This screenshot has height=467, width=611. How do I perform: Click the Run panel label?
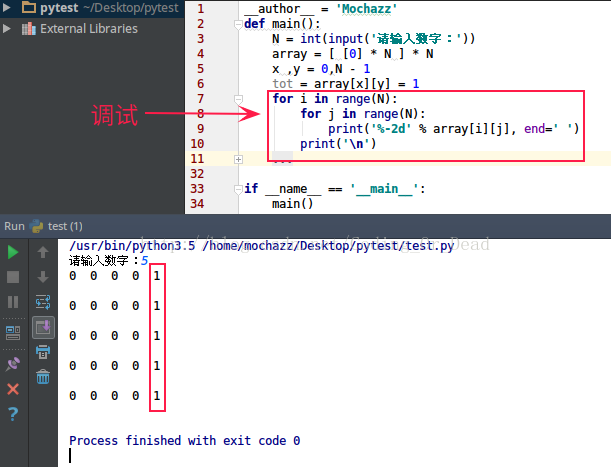pyautogui.click(x=14, y=226)
